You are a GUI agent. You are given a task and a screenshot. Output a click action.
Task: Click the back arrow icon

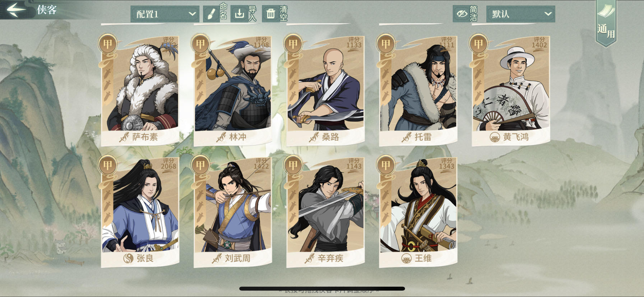(16, 10)
